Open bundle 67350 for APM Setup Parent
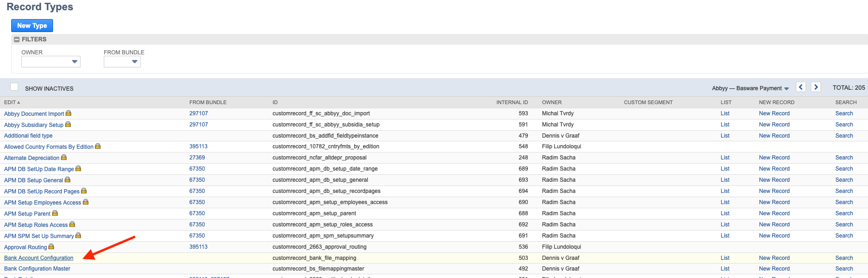 click(197, 213)
